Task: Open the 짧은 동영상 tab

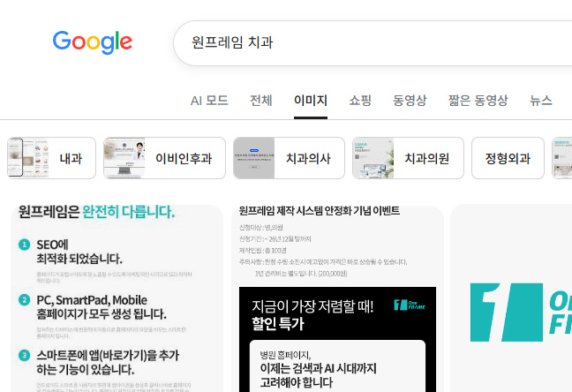Action: coord(478,101)
